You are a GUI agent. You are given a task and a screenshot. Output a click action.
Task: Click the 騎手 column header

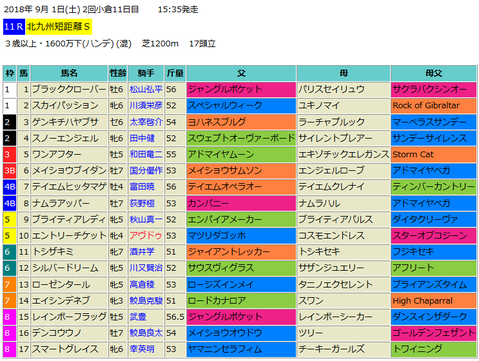coord(146,73)
